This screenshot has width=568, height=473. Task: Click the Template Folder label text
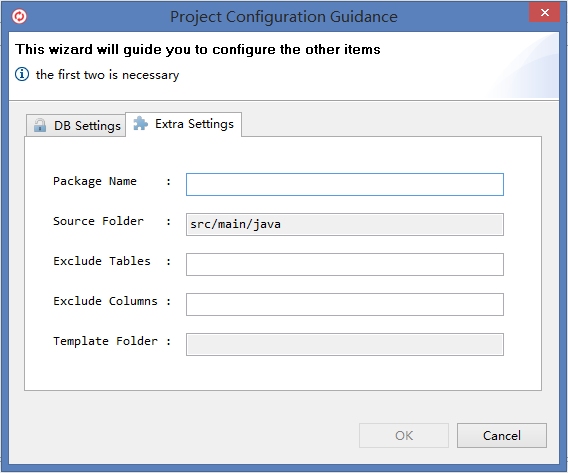105,341
